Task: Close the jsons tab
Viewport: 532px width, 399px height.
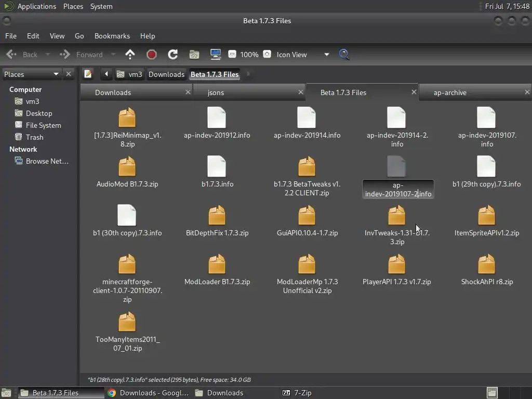Action: coord(301,92)
